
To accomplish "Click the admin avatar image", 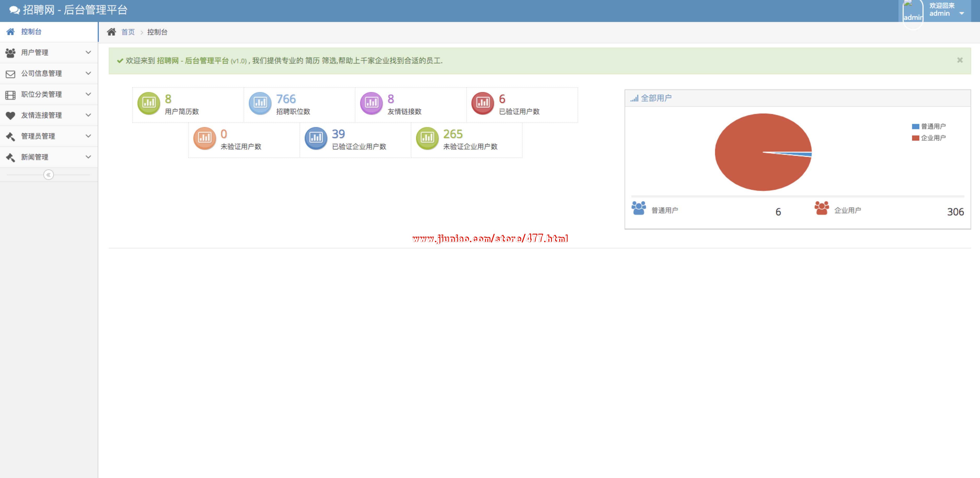I will click(912, 13).
